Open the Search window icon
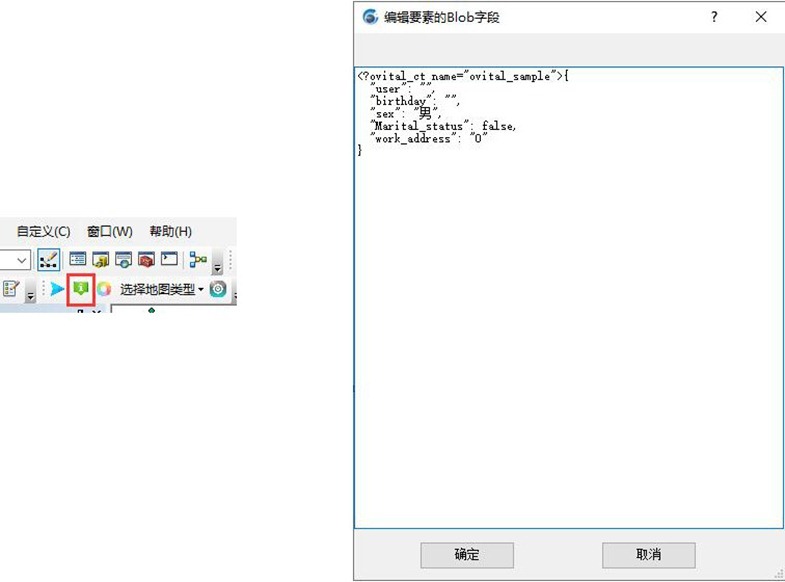 coord(124,259)
